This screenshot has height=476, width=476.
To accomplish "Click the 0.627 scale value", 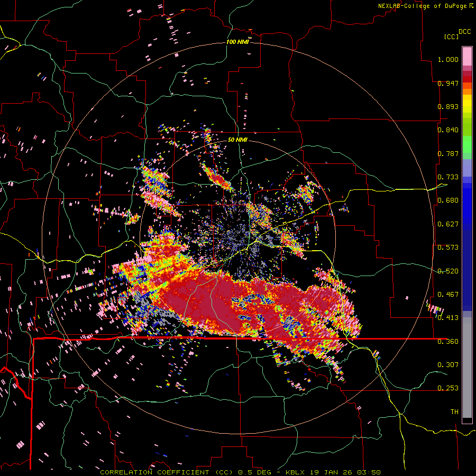I will 448,224.
